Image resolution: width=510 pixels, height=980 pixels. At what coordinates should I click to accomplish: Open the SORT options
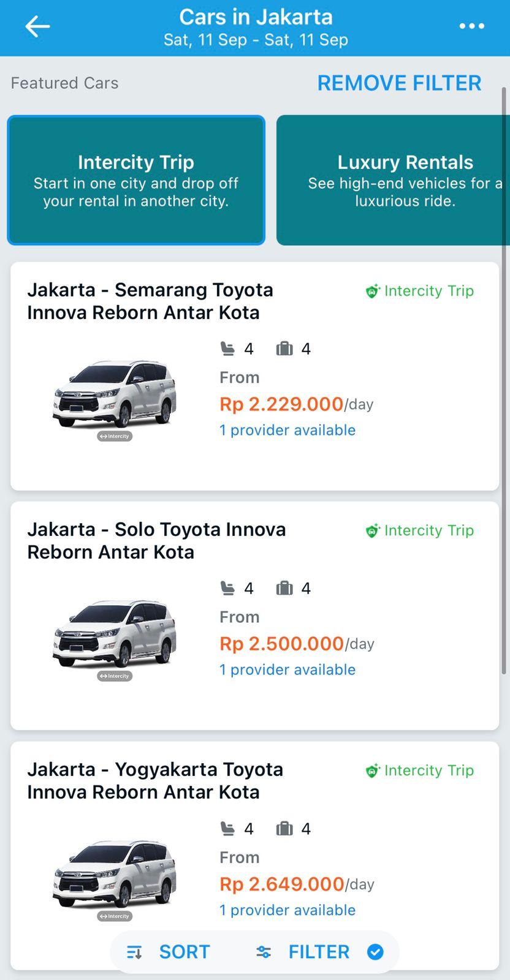coord(184,952)
